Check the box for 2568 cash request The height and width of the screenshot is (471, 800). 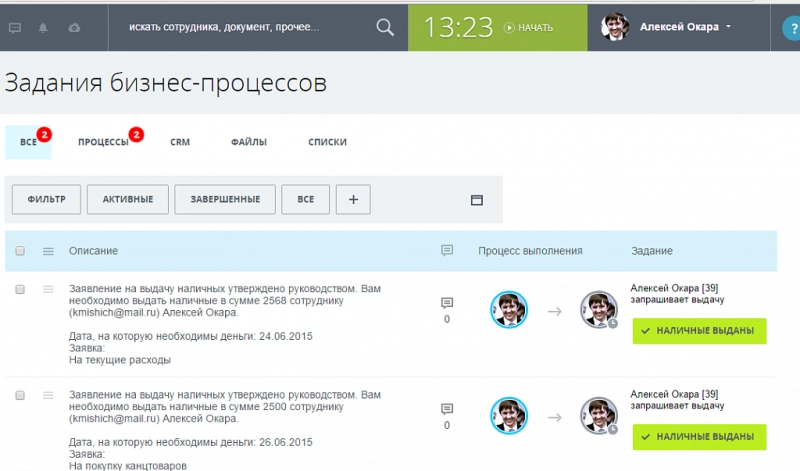[x=20, y=289]
